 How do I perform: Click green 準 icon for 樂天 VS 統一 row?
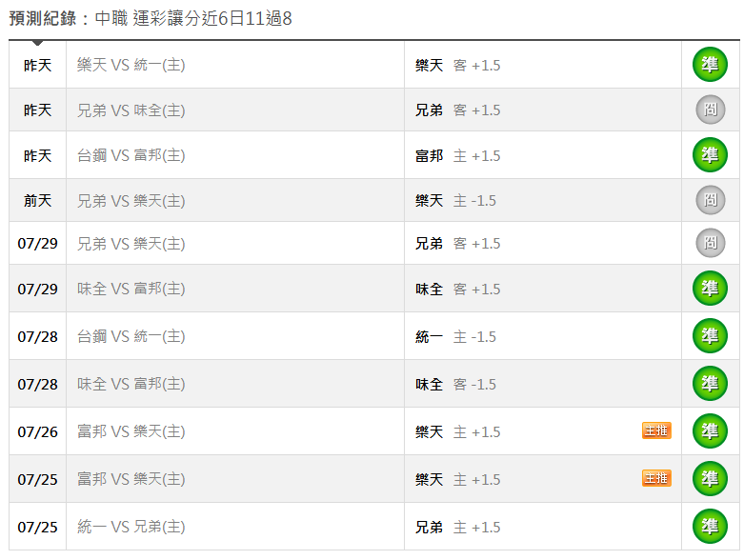click(710, 65)
